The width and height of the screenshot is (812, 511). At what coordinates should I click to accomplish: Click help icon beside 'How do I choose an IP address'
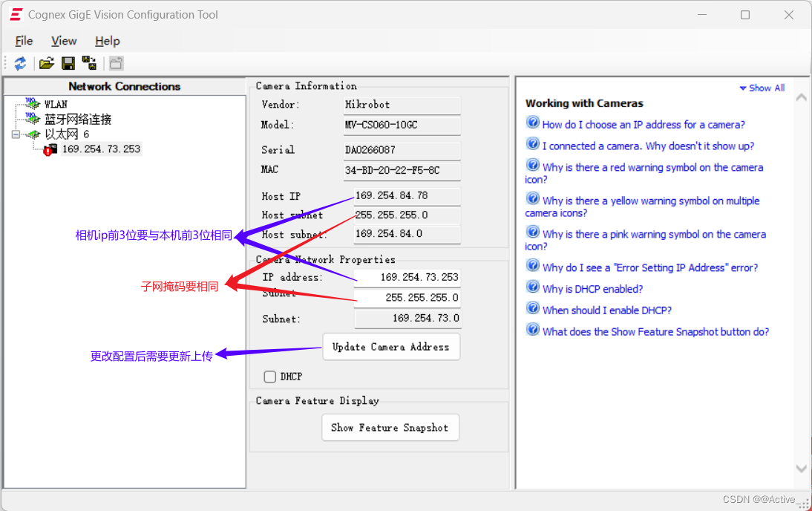532,123
